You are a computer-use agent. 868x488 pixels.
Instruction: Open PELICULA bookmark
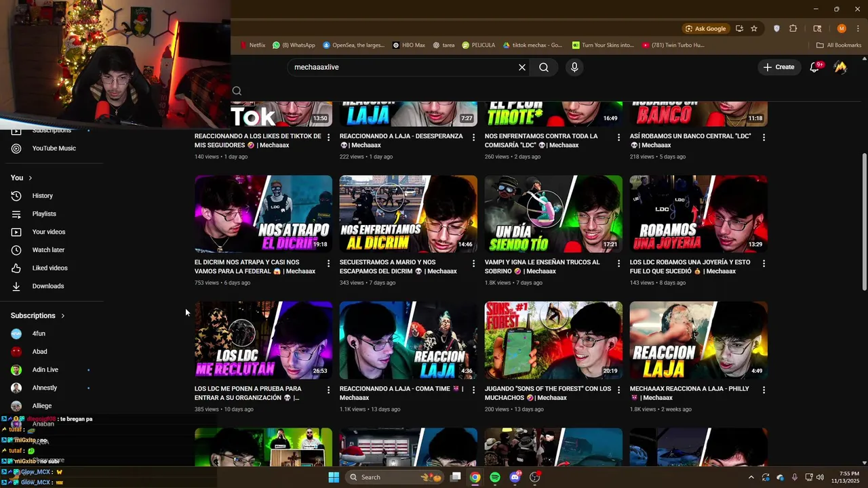(478, 45)
